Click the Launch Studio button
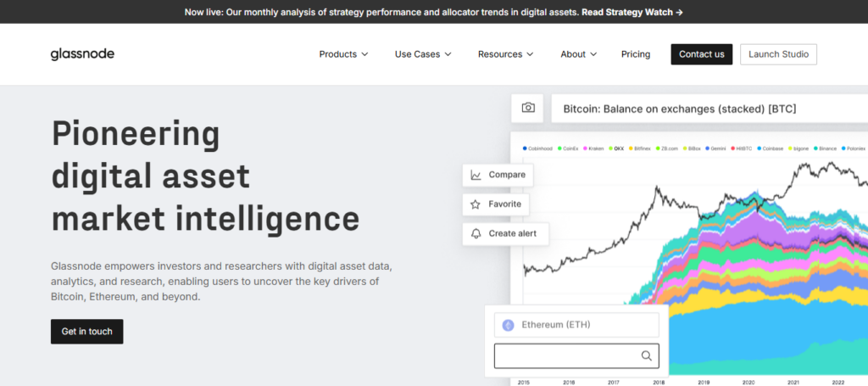Viewport: 868px width, 386px height. (x=778, y=54)
